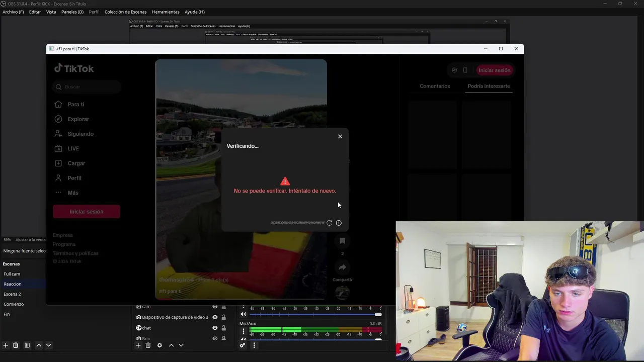Screen dimensions: 644x362
Task: Click the top-right Iniciar sesión button
Action: [494, 70]
